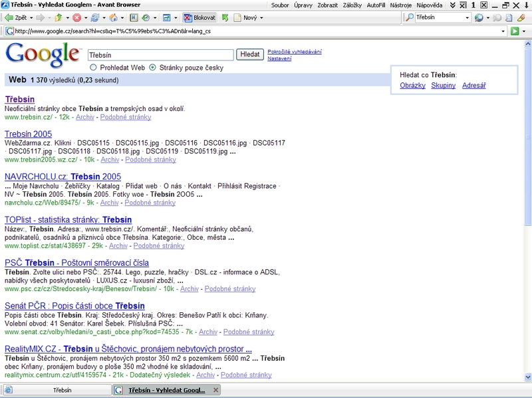Open the Skupiny search link
Screen dimensions: 532x398
tap(443, 86)
